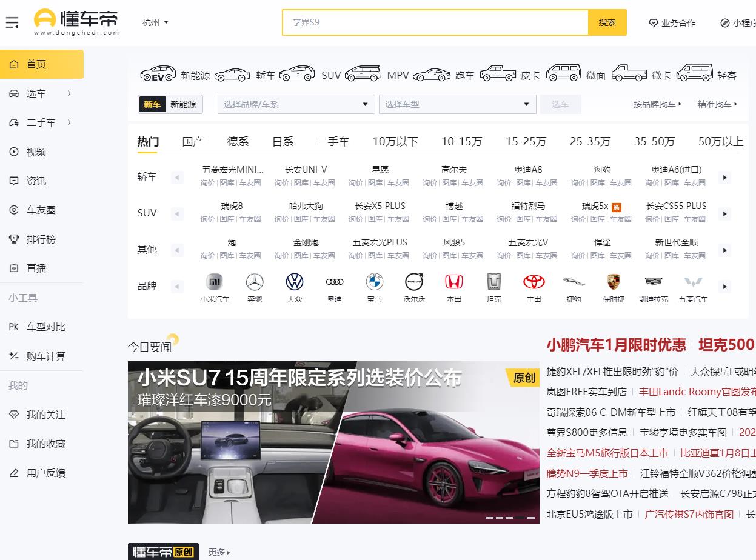Open the 业务合作 link
This screenshot has height=560, width=756.
(672, 23)
